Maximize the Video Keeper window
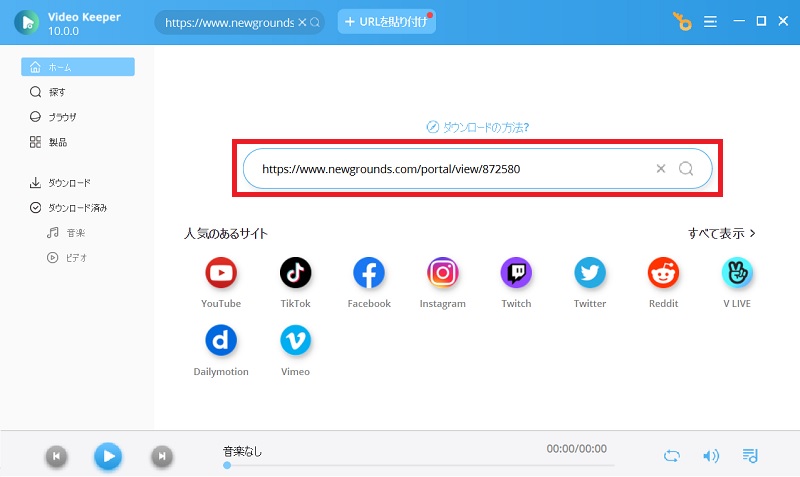The width and height of the screenshot is (800, 477). click(761, 21)
